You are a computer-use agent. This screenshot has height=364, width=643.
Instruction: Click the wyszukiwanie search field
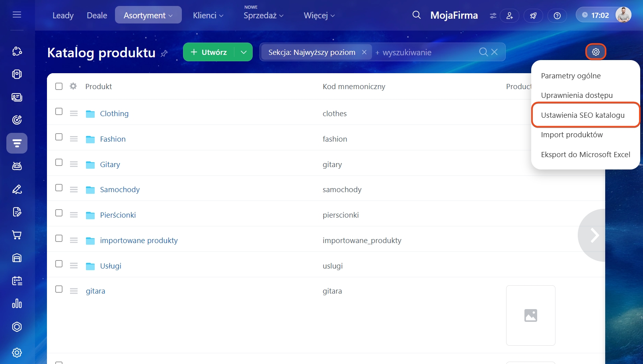click(x=426, y=53)
